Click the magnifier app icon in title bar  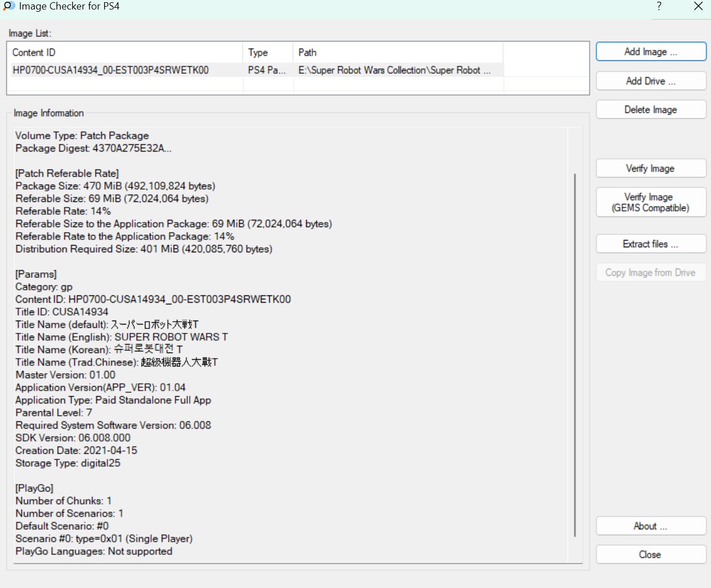point(8,6)
